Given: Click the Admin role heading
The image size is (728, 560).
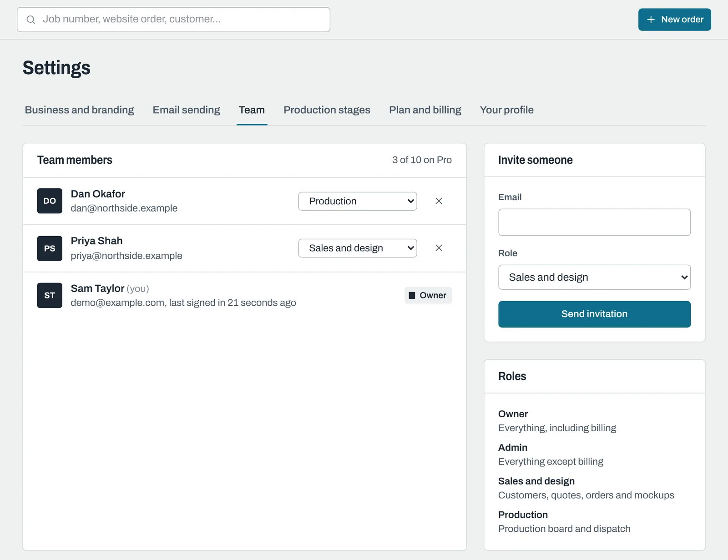Looking at the screenshot, I should click(513, 448).
